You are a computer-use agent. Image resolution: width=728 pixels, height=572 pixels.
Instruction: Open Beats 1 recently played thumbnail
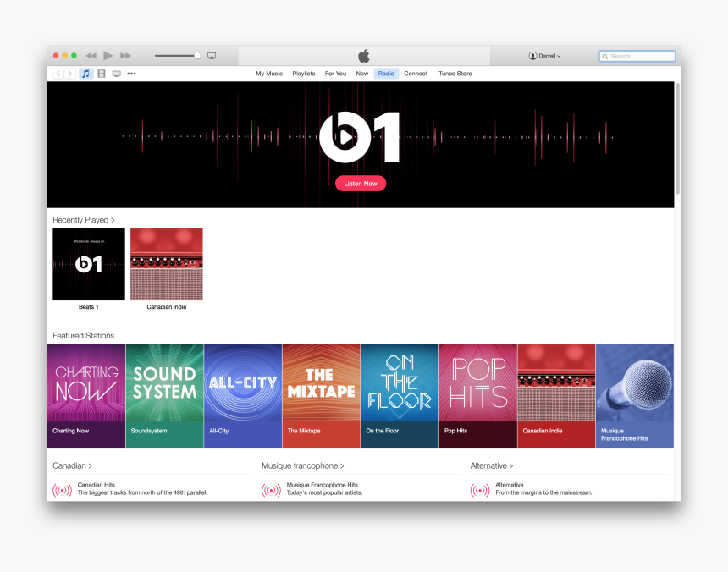point(89,264)
